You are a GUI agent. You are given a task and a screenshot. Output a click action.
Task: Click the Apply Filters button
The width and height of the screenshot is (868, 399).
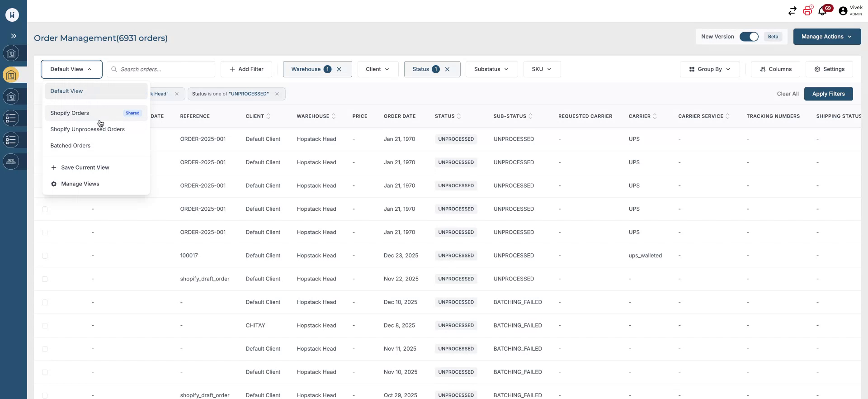pyautogui.click(x=828, y=94)
